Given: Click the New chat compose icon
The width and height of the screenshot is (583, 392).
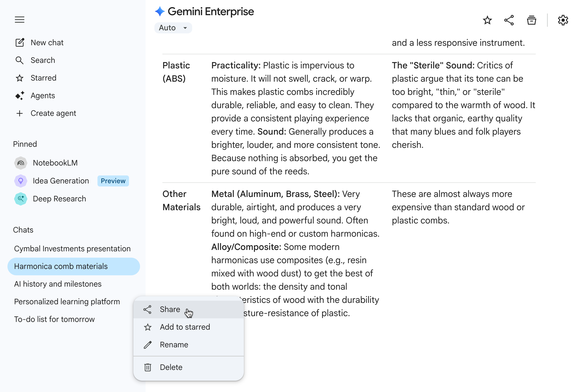Looking at the screenshot, I should pos(20,42).
